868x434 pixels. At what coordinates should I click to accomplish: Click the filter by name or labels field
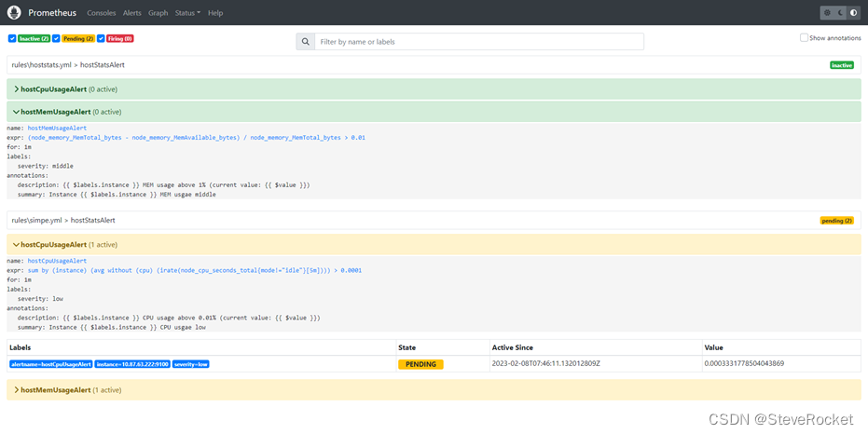pyautogui.click(x=479, y=42)
